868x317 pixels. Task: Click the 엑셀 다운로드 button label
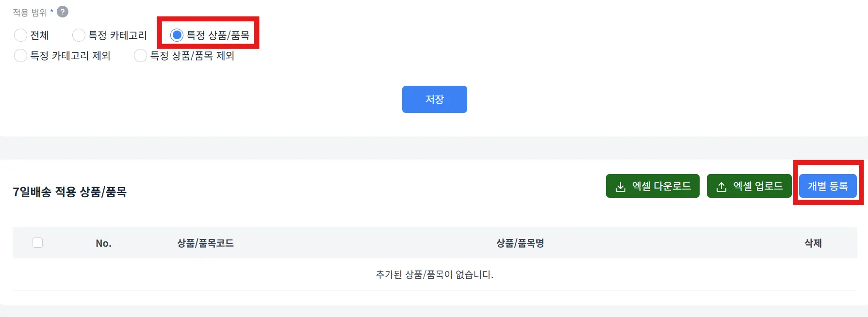click(661, 186)
